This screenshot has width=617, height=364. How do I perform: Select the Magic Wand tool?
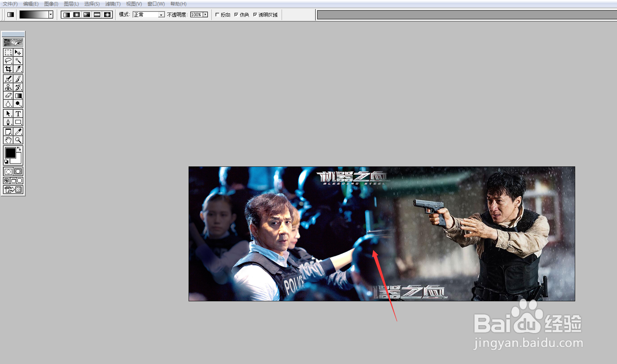[18, 61]
